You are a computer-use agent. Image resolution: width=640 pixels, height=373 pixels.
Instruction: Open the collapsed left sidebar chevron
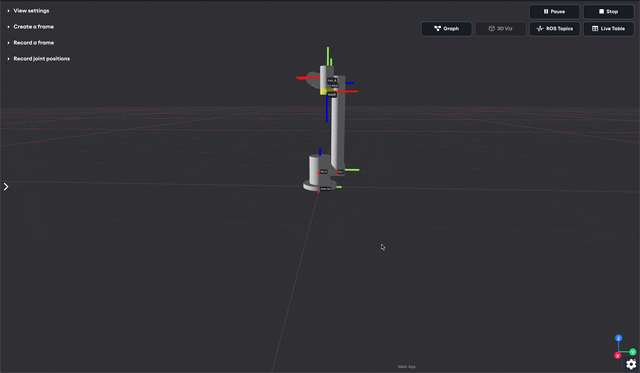[6, 186]
